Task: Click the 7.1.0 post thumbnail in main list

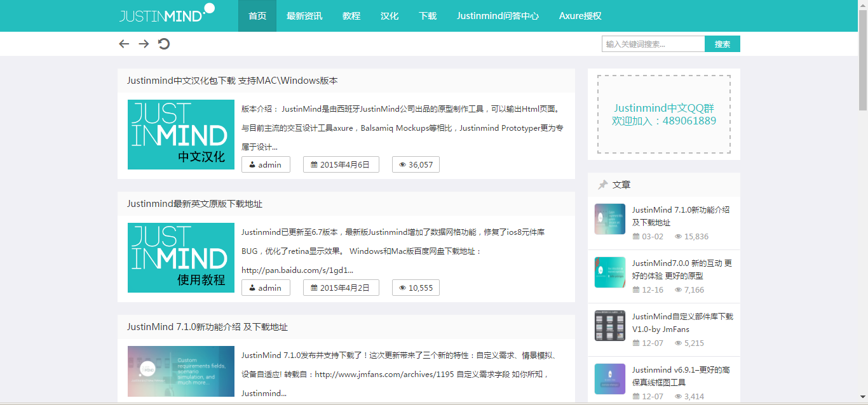Action: tap(181, 371)
